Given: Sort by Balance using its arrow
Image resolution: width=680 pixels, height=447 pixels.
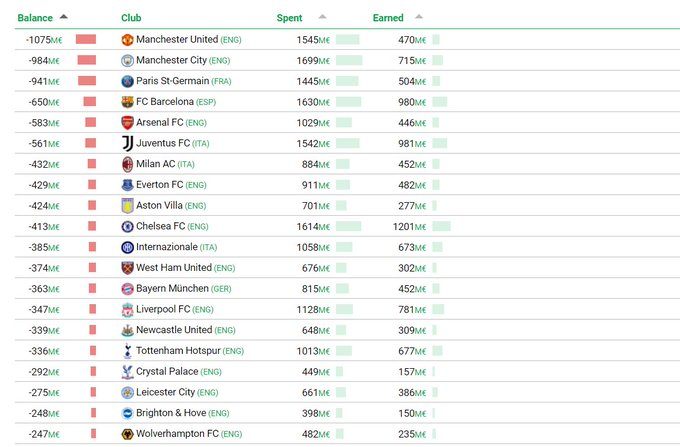Looking at the screenshot, I should point(64,17).
